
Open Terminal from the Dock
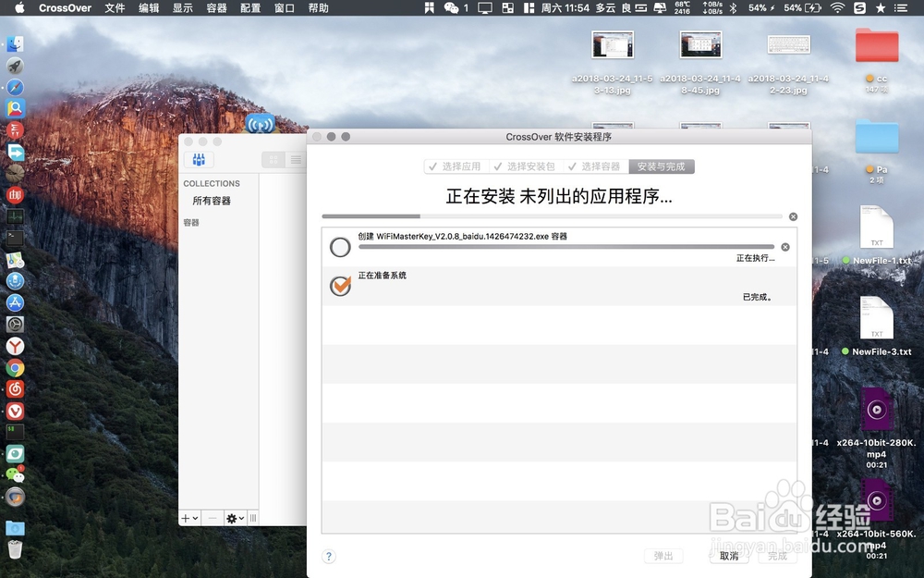point(15,238)
